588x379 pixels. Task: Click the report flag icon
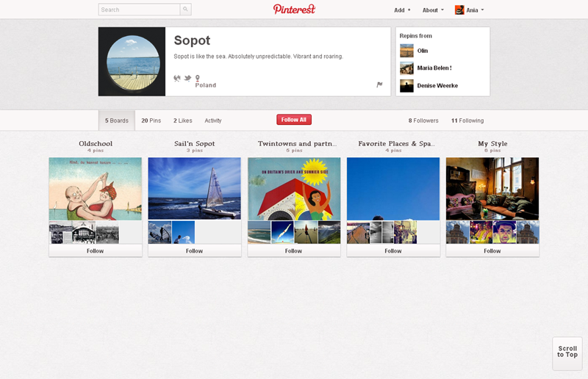tap(379, 84)
